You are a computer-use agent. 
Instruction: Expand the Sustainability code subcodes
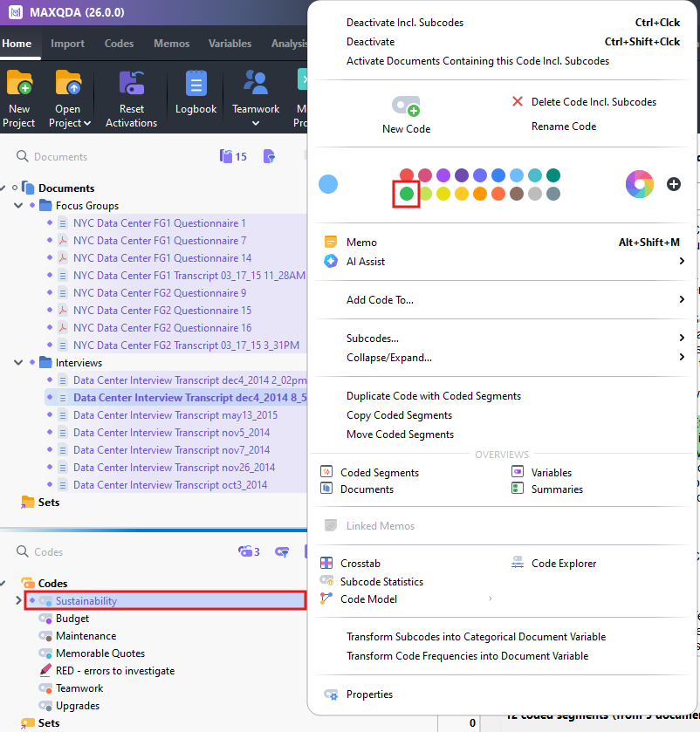(x=18, y=600)
